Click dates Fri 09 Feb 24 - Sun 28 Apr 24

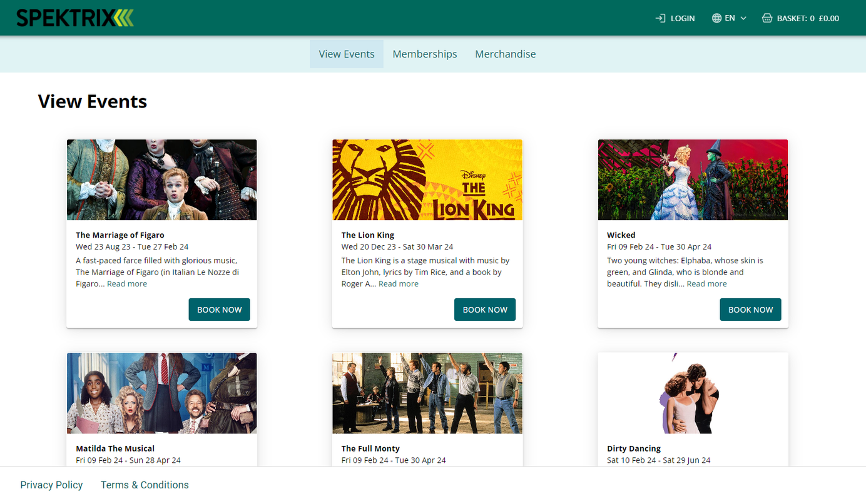click(x=128, y=460)
